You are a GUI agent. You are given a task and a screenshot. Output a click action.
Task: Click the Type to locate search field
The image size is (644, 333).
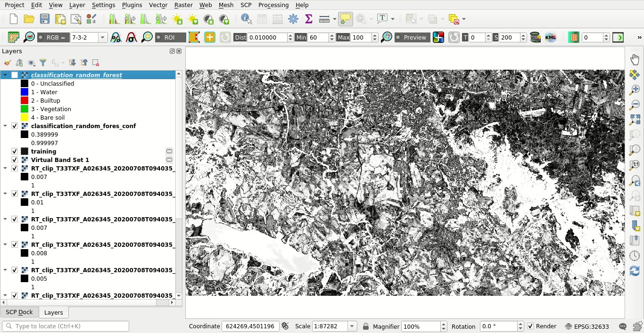pyautogui.click(x=65, y=326)
